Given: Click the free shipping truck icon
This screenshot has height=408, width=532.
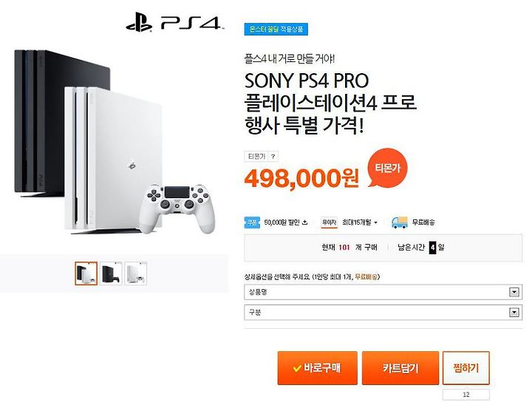Looking at the screenshot, I should [x=399, y=222].
